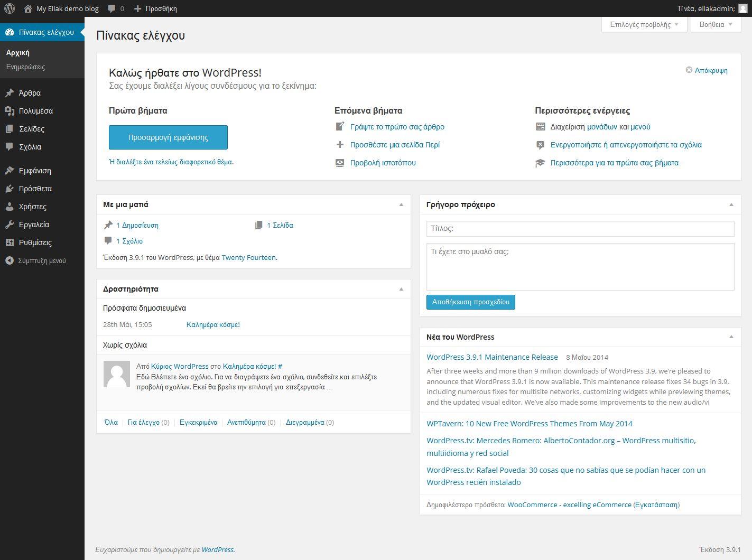Click the comments-off icon beside Ενεργοποιήστε ή απενεργοποιήστε
The image size is (752, 560).
[540, 145]
